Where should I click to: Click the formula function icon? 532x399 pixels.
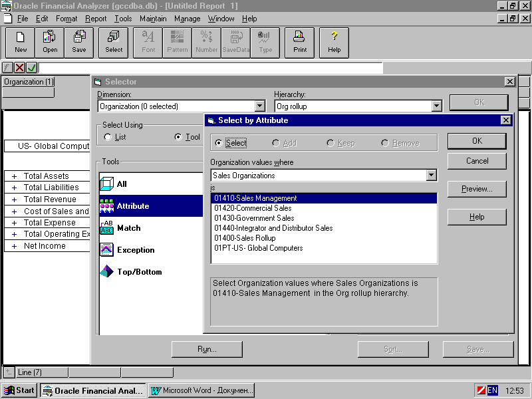coord(7,68)
